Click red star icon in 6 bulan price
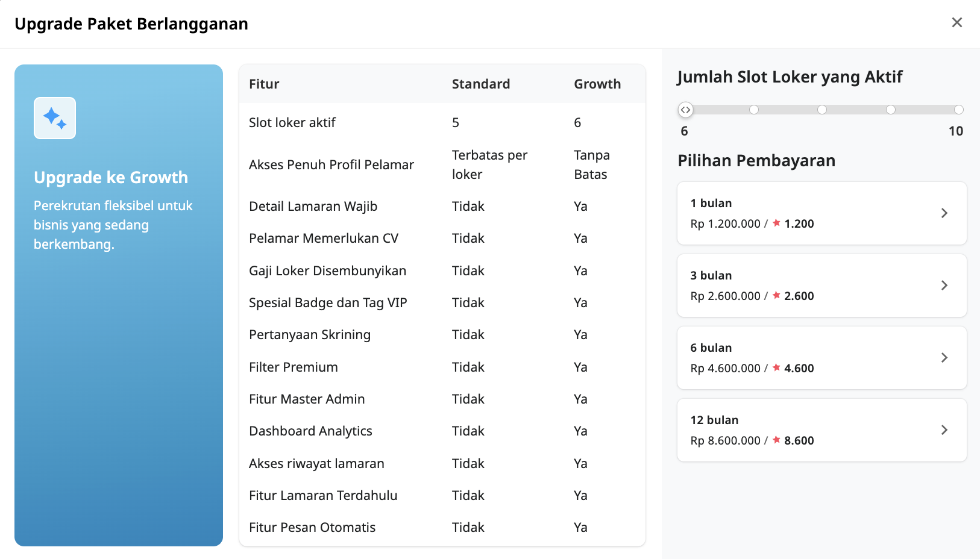This screenshot has width=980, height=559. (776, 367)
